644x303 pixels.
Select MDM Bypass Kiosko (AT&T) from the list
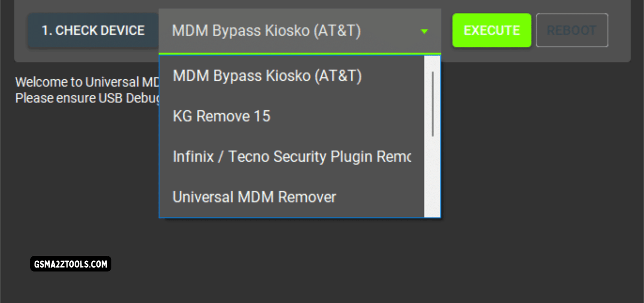(x=267, y=76)
